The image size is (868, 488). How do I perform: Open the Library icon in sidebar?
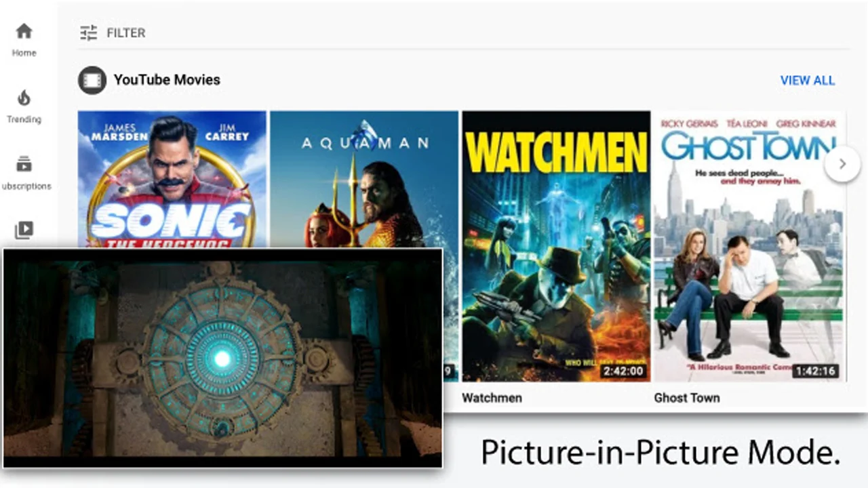pyautogui.click(x=24, y=230)
